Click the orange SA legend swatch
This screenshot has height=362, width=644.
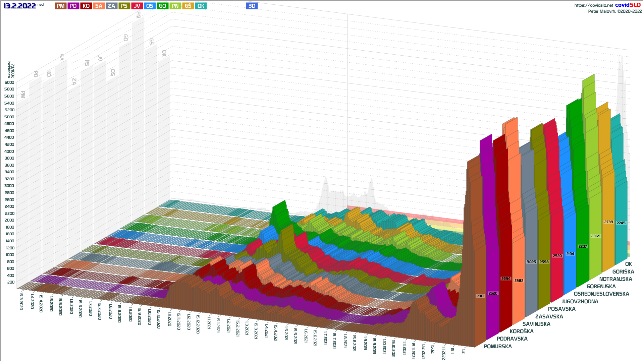pos(99,6)
